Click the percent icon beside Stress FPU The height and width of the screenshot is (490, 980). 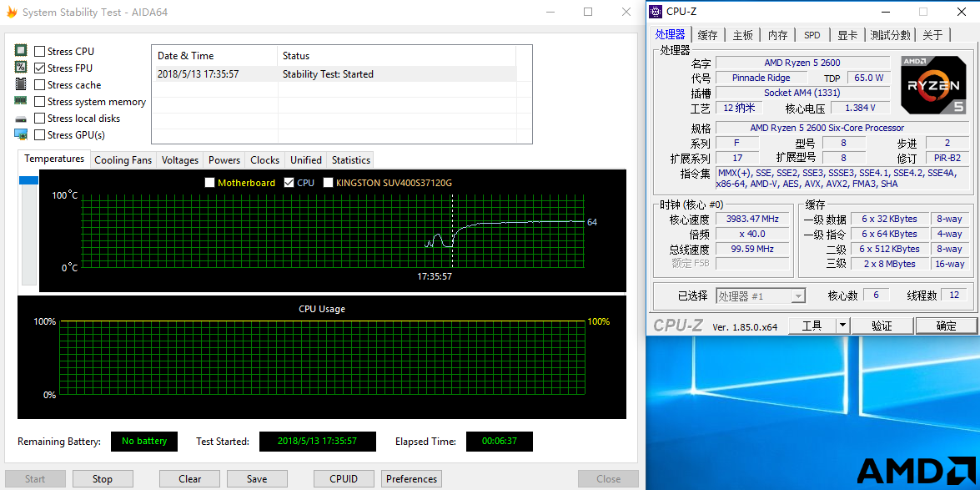(x=21, y=68)
